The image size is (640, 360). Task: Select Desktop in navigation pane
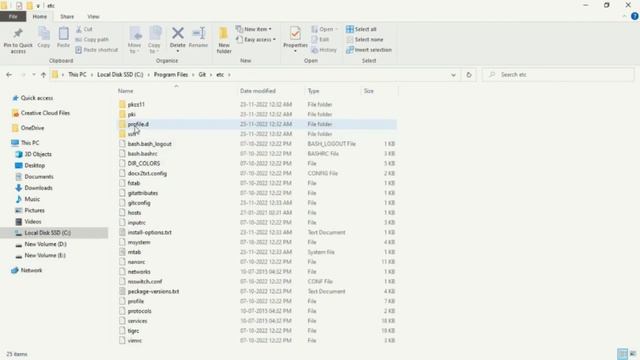34,166
